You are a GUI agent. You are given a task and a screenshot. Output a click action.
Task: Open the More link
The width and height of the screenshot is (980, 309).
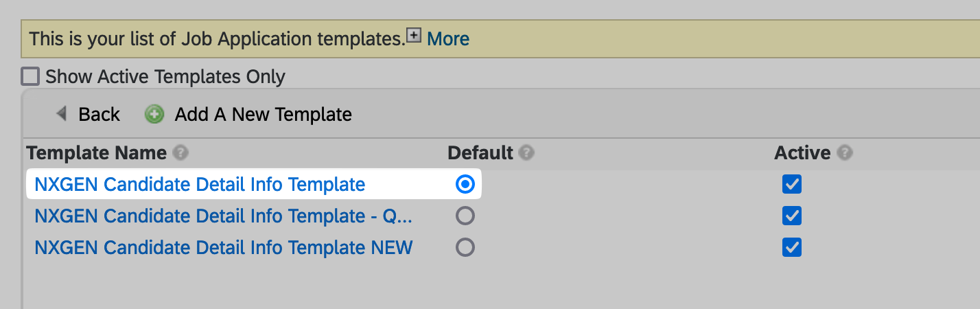tap(448, 38)
